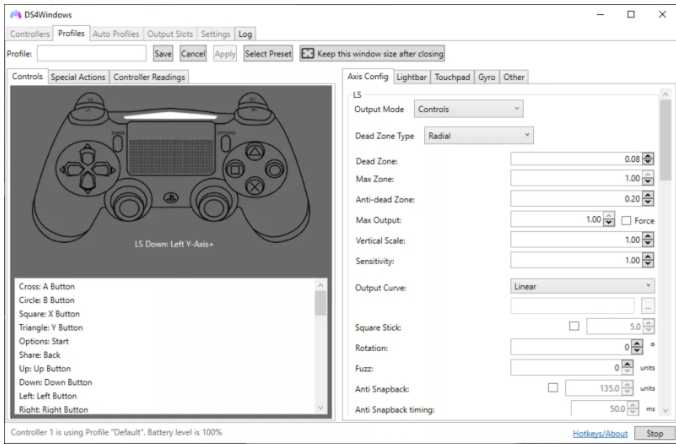Open the Gyro tab

coord(487,77)
